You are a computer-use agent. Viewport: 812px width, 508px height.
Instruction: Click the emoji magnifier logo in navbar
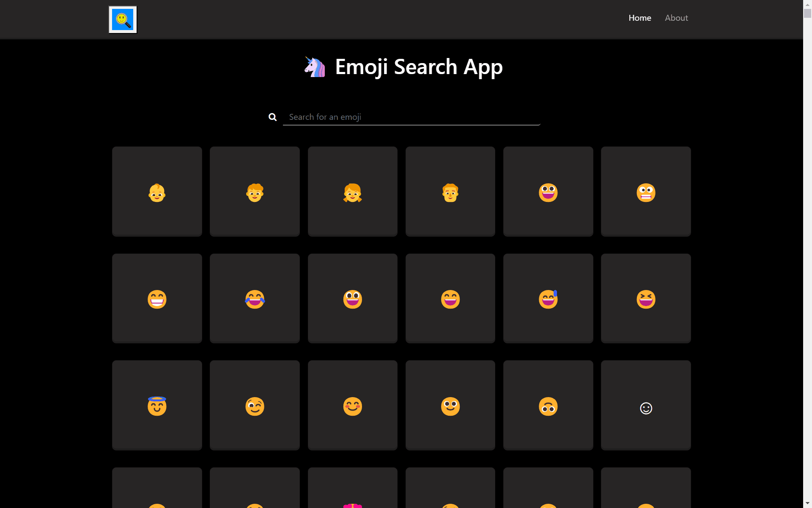click(x=123, y=19)
